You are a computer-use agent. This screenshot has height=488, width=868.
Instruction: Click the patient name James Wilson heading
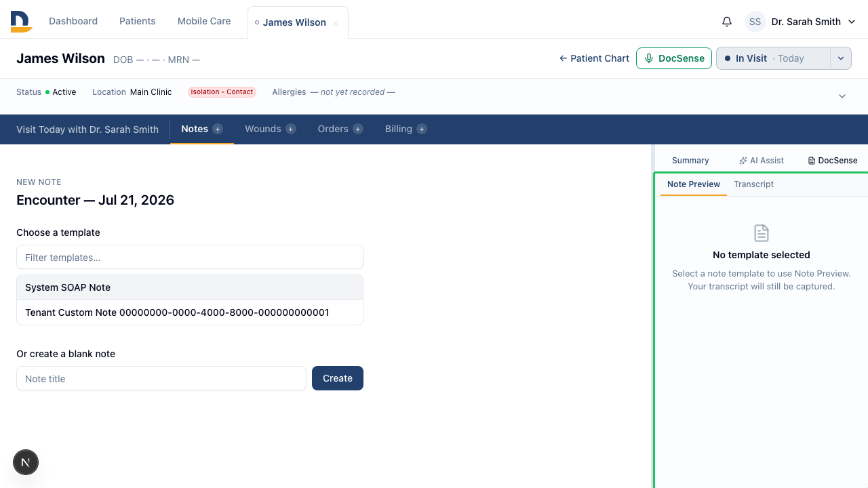click(x=60, y=58)
